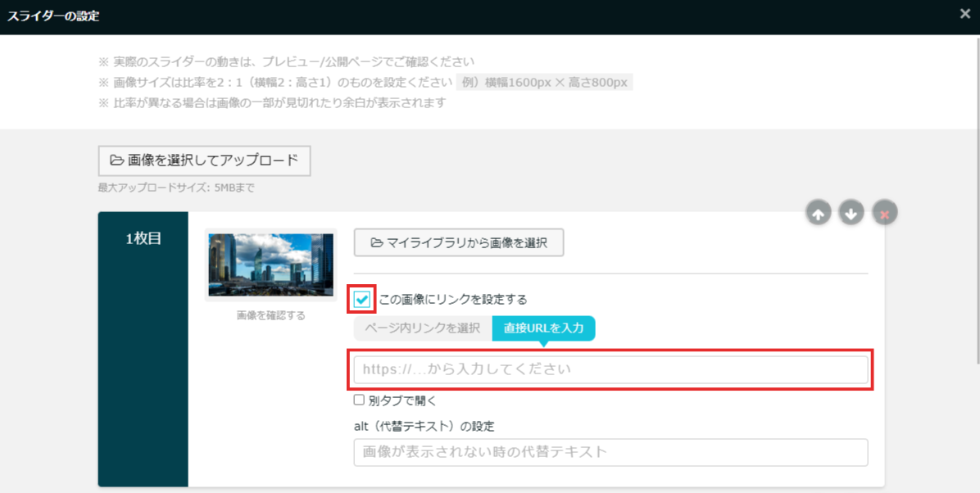Screen dimensions: 980x493
Task: Open マイライブラリから画像を選択 button
Action: click(459, 242)
